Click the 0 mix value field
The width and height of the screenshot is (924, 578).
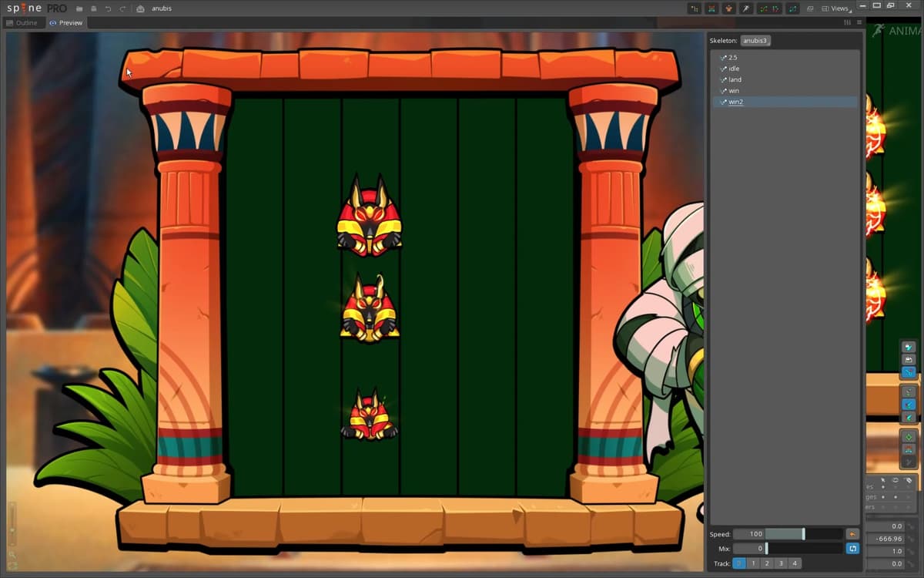pyautogui.click(x=749, y=549)
